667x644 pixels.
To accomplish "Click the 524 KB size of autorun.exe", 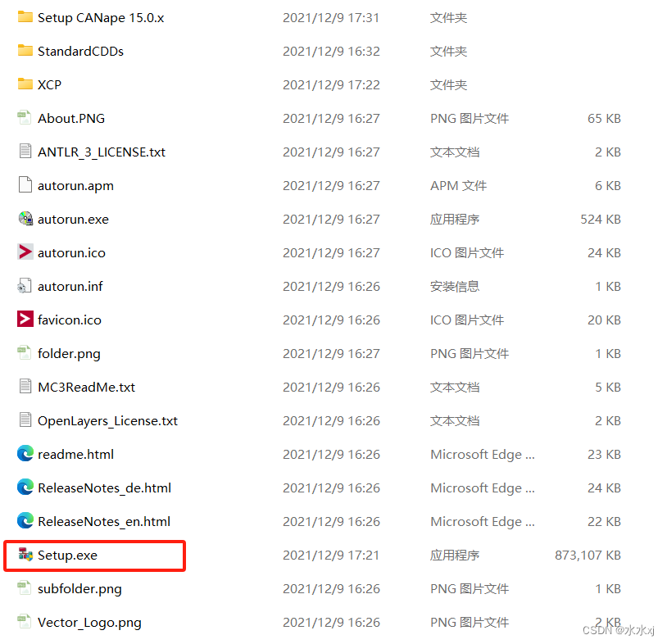I will coord(601,219).
